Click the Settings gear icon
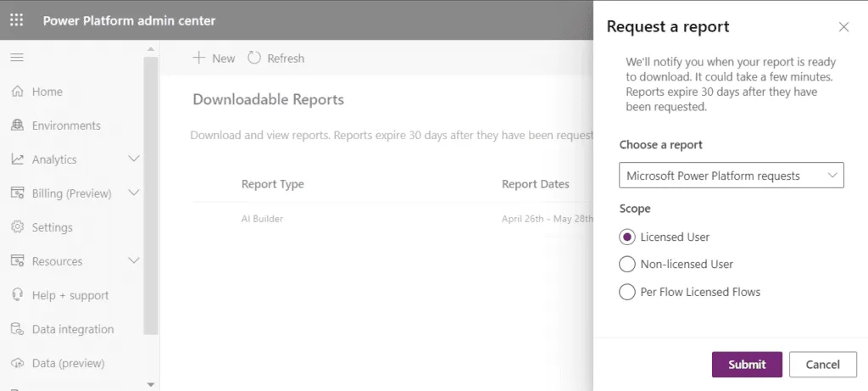 (x=17, y=226)
